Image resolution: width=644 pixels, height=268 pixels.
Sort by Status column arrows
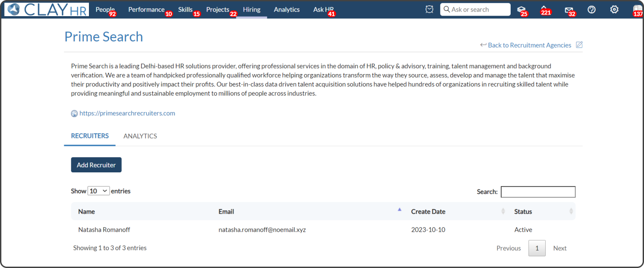point(571,211)
